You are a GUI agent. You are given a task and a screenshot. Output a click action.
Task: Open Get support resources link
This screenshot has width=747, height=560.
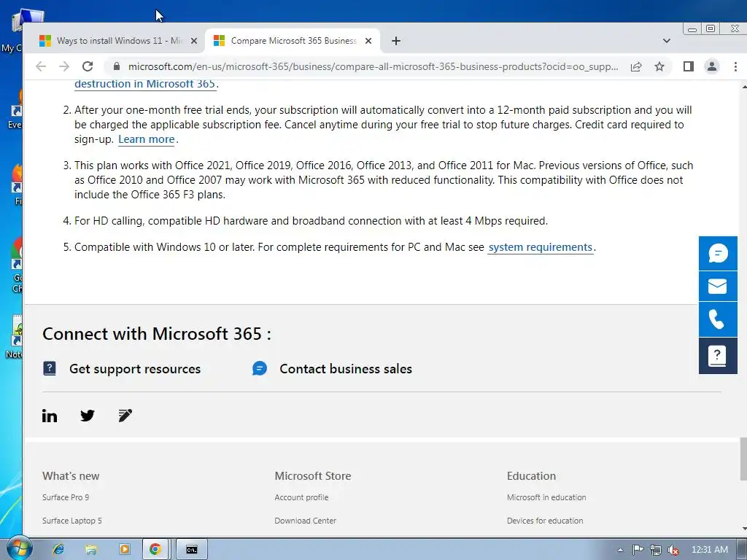point(135,369)
